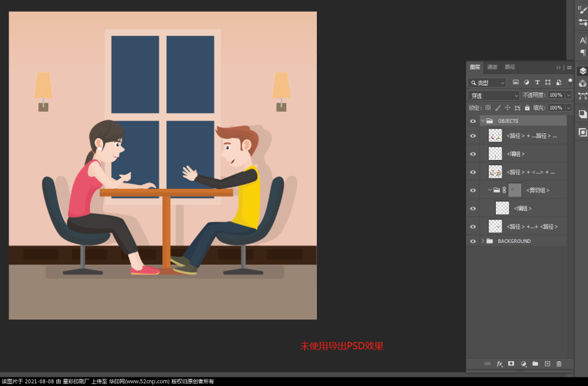The image size is (588, 386).
Task: Toggle the layer filter on/off switch
Action: pos(570,82)
